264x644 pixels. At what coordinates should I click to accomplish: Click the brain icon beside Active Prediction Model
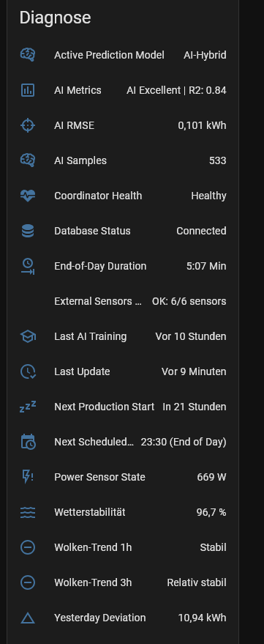[28, 55]
